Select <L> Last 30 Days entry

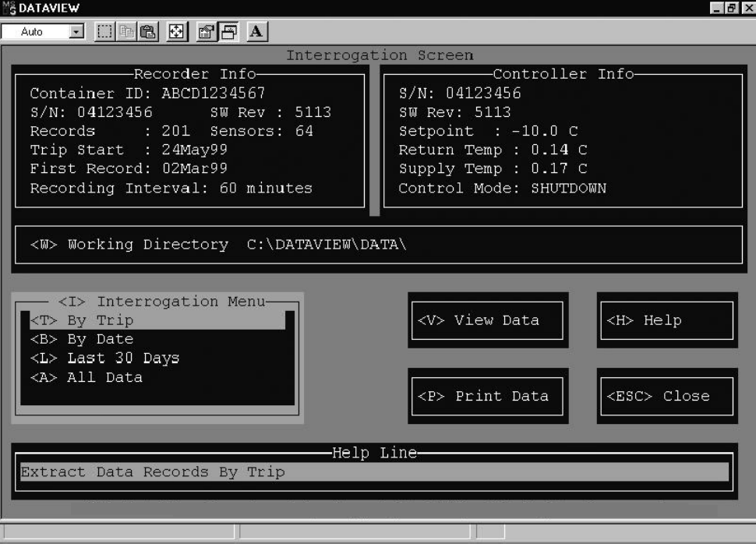(104, 358)
